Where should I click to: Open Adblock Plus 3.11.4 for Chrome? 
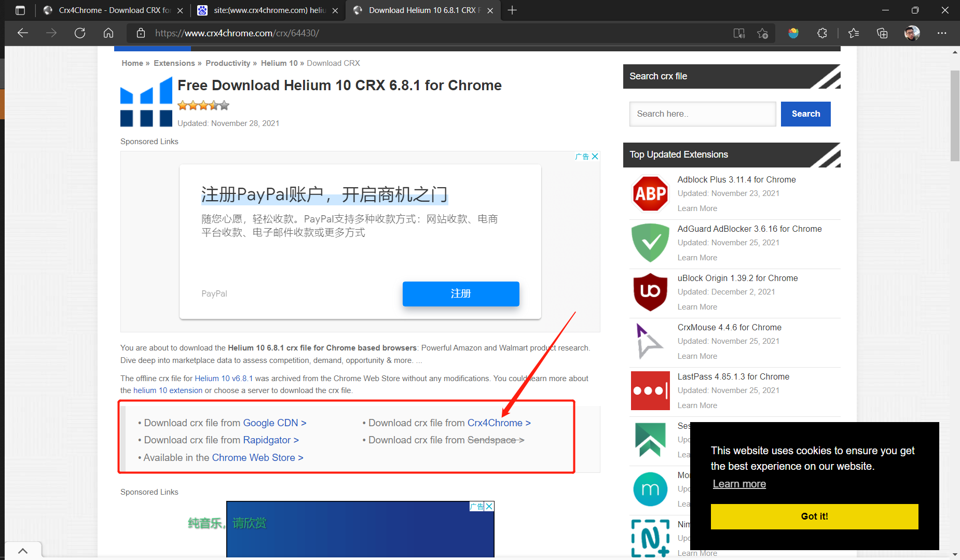pos(736,180)
